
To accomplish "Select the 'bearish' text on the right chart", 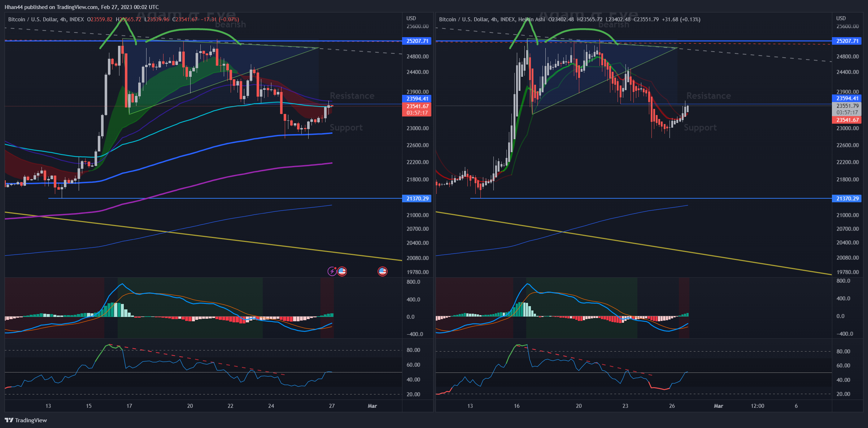I will pyautogui.click(x=614, y=25).
